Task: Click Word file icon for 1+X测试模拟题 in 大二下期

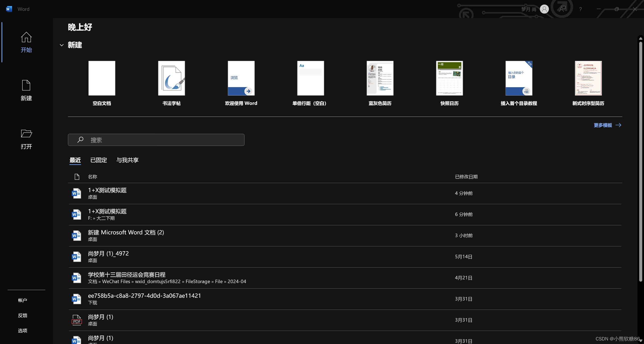Action: [76, 214]
